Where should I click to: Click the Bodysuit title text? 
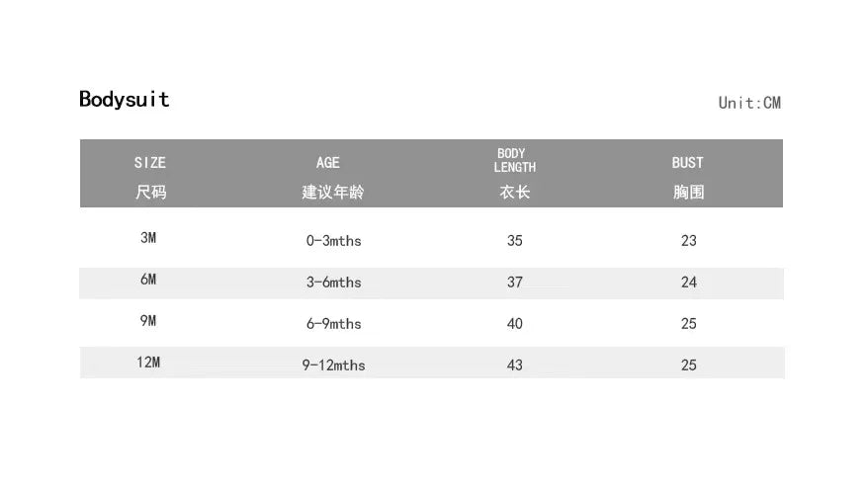click(x=124, y=100)
